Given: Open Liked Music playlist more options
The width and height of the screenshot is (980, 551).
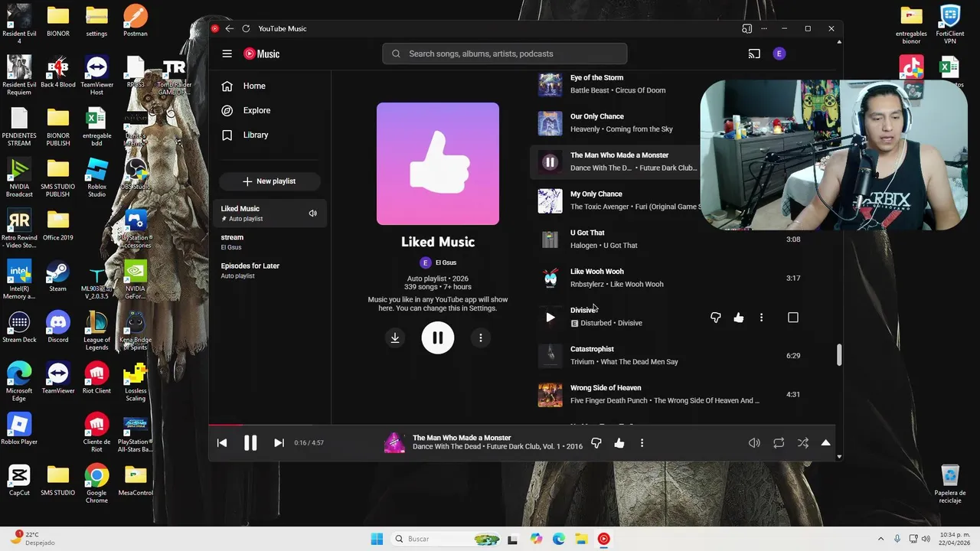Looking at the screenshot, I should (x=481, y=337).
